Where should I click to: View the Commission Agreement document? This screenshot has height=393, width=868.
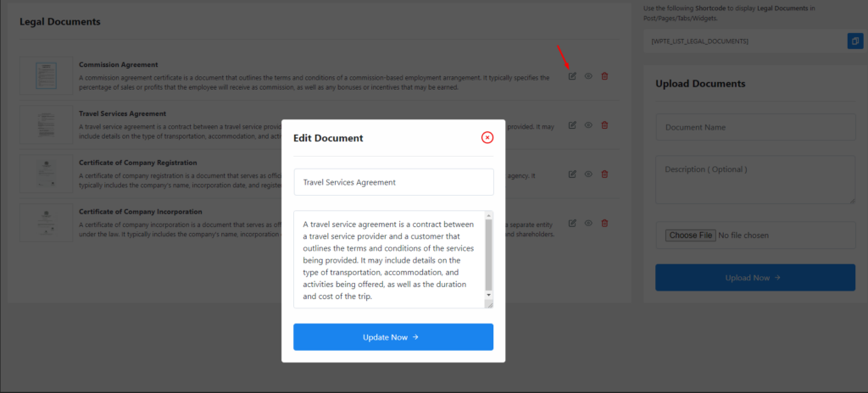point(588,76)
